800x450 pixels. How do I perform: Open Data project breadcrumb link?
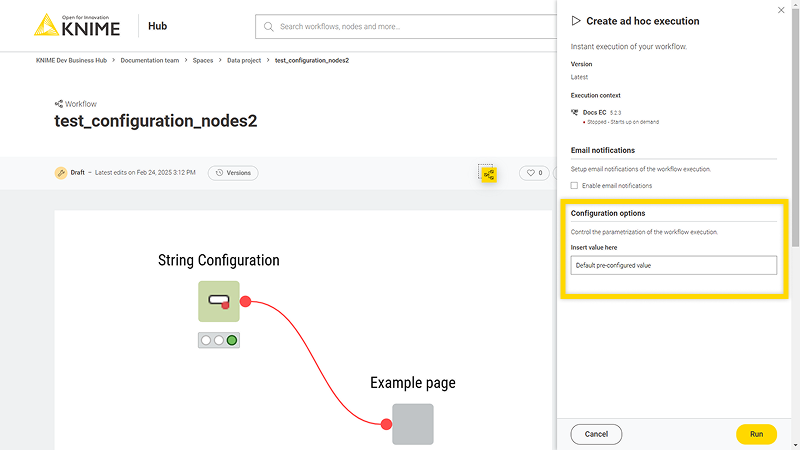[x=244, y=60]
